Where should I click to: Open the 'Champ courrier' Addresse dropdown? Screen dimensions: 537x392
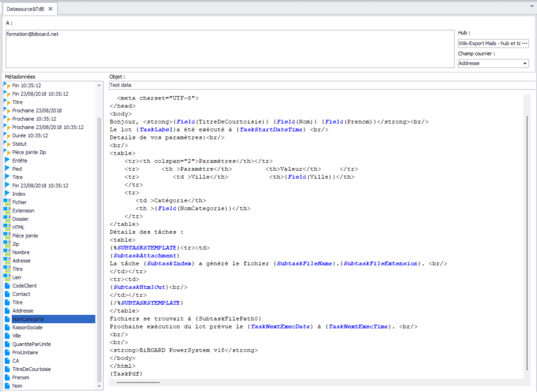(x=524, y=63)
